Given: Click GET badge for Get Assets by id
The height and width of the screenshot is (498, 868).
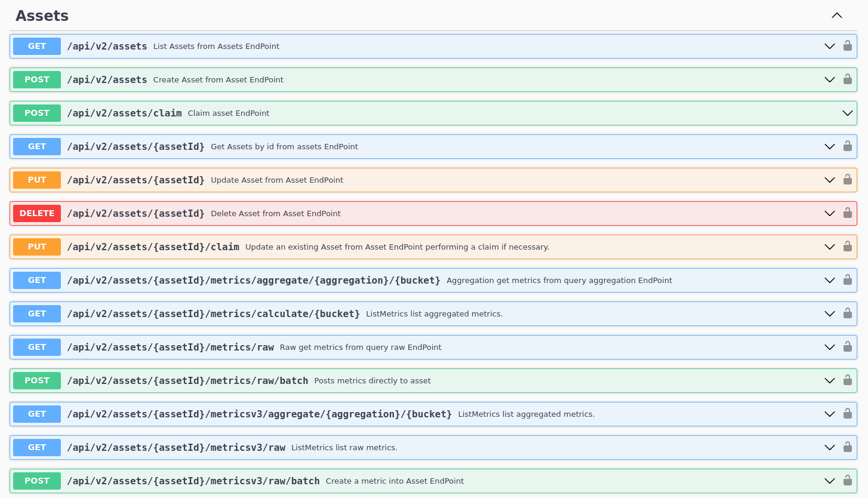Looking at the screenshot, I should click(37, 146).
